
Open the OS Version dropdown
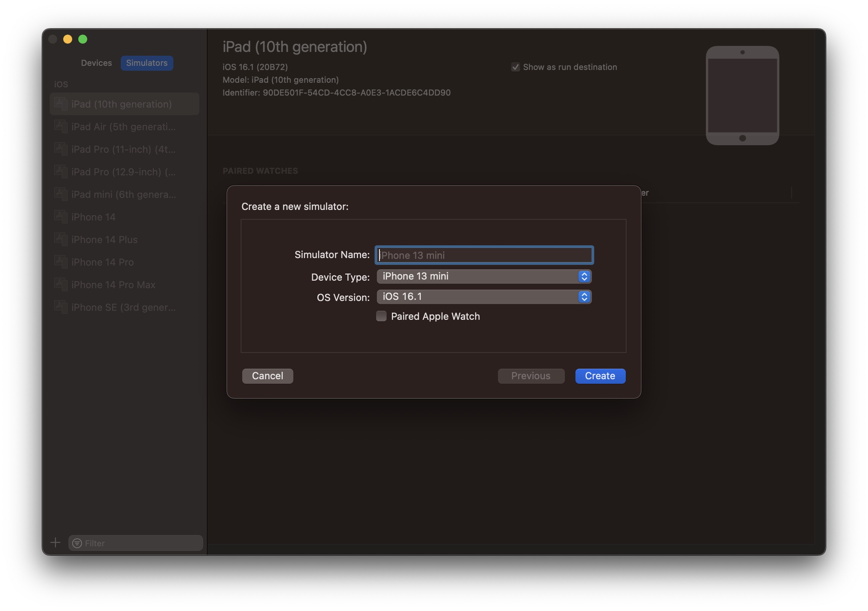coord(484,297)
